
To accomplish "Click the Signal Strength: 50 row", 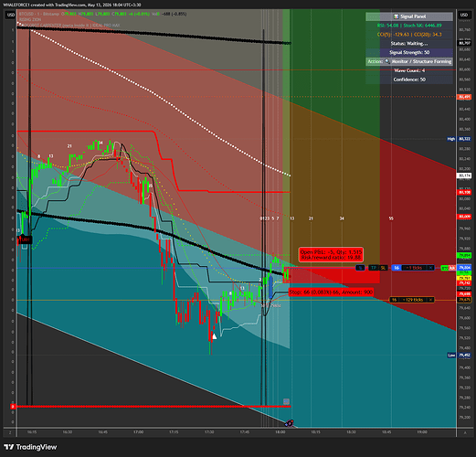I will (x=409, y=52).
